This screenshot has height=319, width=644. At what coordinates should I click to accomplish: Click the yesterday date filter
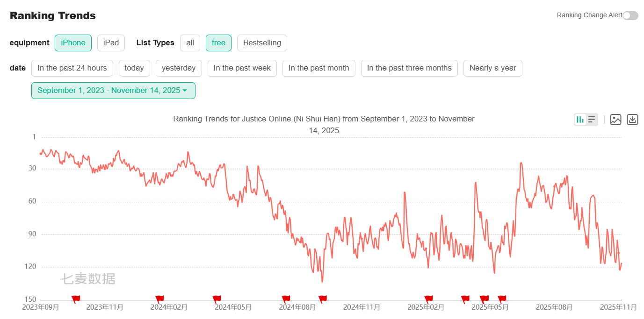(179, 68)
